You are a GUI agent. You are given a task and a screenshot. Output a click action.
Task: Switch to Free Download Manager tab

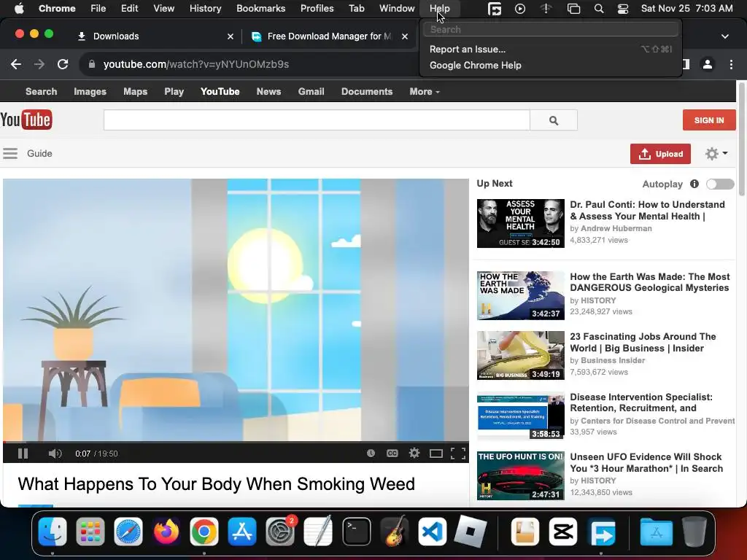(329, 36)
